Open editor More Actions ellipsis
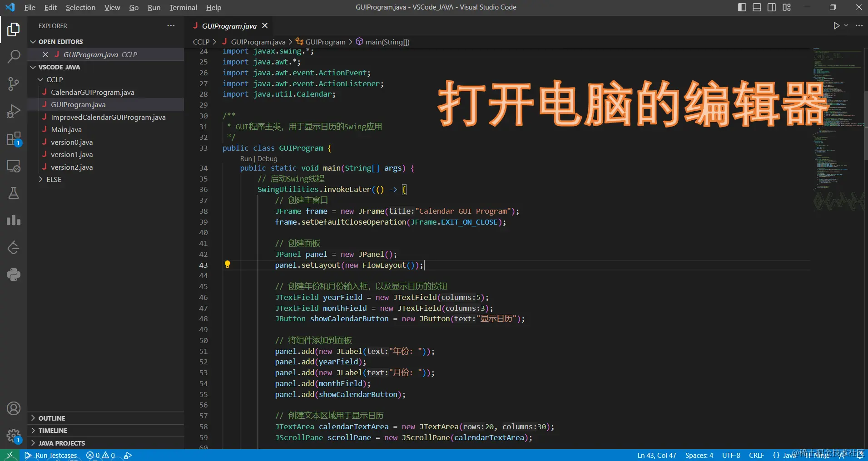The height and width of the screenshot is (461, 868). tap(859, 26)
